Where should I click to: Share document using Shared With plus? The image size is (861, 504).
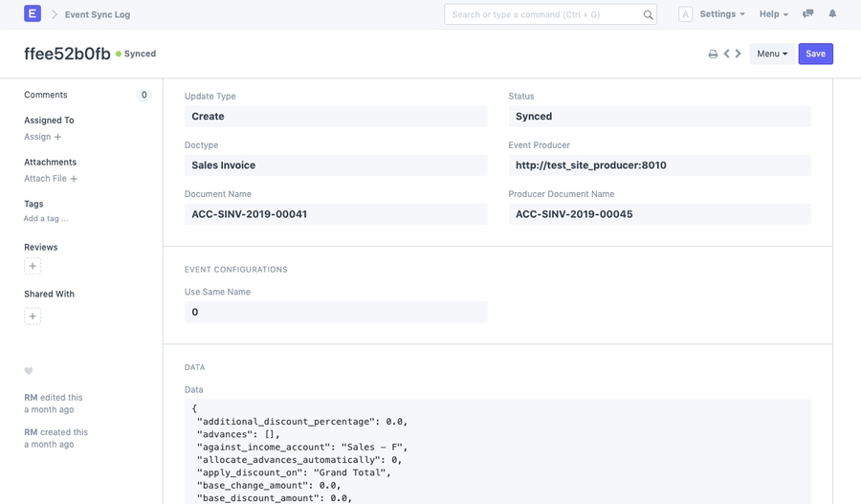(x=33, y=317)
